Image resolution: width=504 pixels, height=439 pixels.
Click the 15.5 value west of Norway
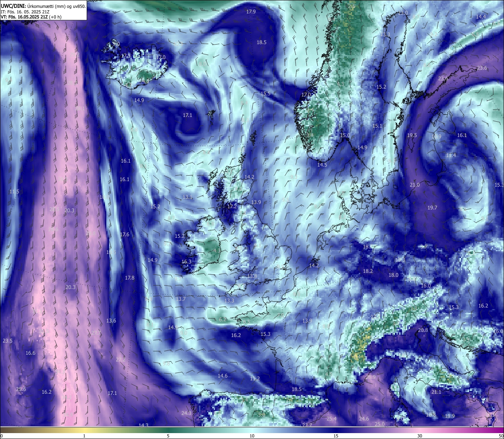pos(266,94)
